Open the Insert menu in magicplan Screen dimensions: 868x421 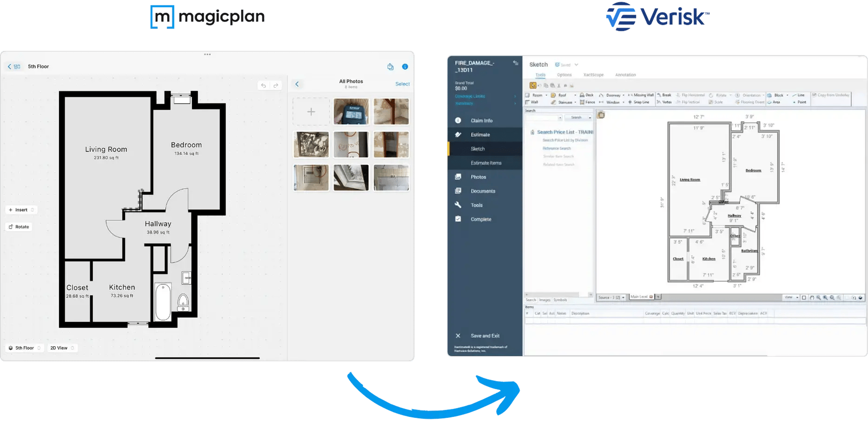click(21, 210)
